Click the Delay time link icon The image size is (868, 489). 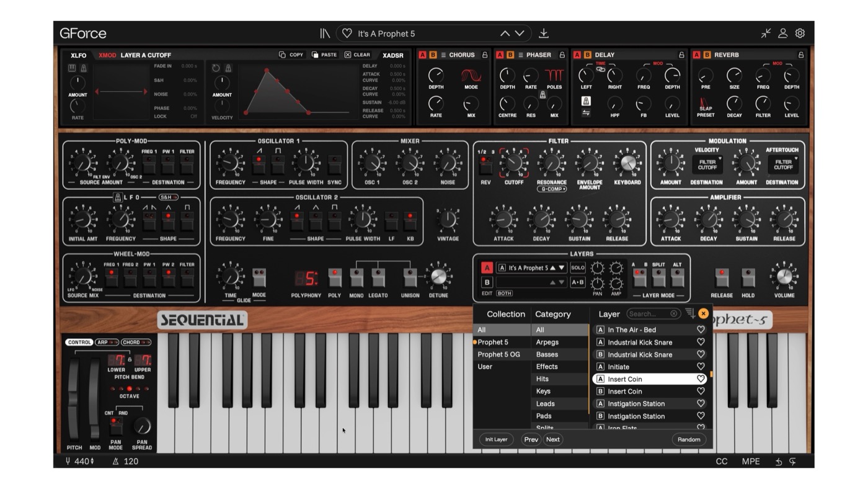coord(600,69)
